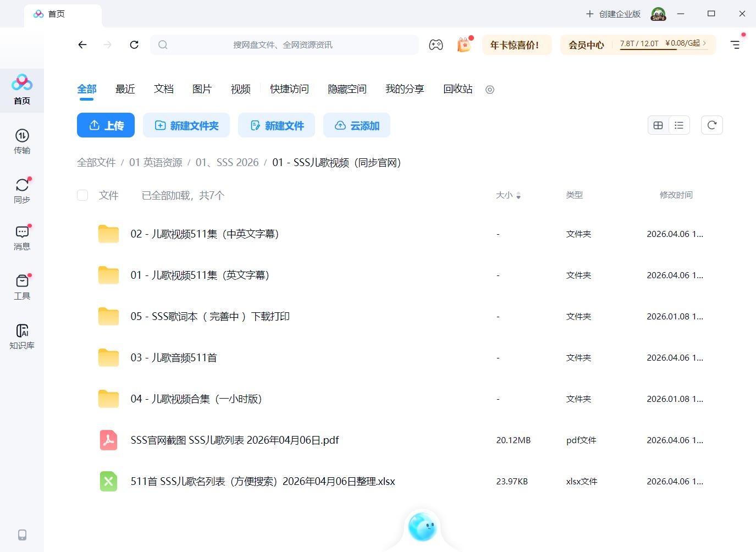
Task: Open the game controller entertainment icon
Action: (435, 45)
